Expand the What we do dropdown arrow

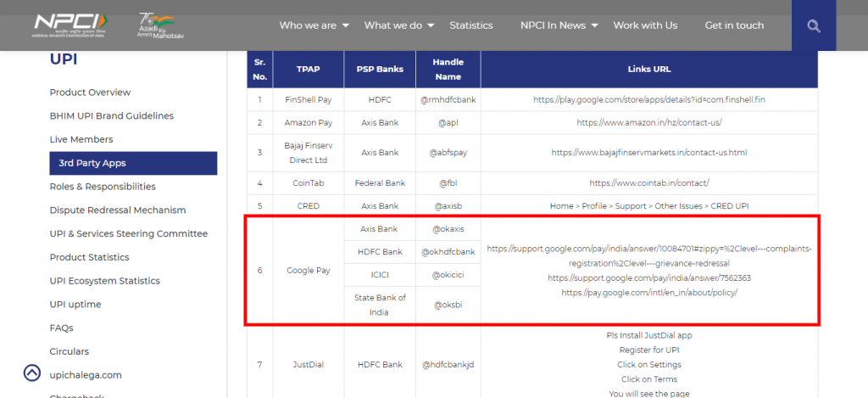(x=431, y=25)
